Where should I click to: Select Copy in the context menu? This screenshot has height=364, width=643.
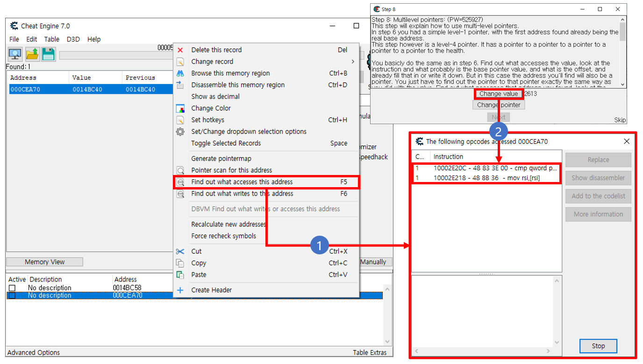pos(265,263)
